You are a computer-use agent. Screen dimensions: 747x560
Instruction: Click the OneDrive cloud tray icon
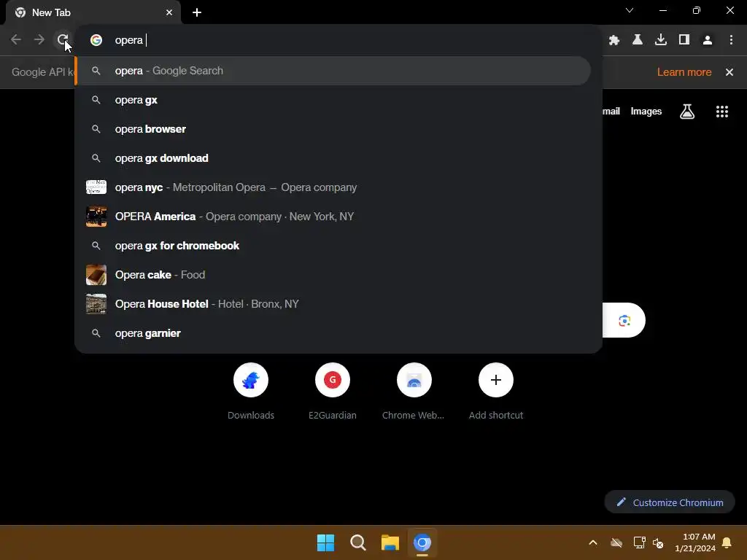pyautogui.click(x=616, y=542)
